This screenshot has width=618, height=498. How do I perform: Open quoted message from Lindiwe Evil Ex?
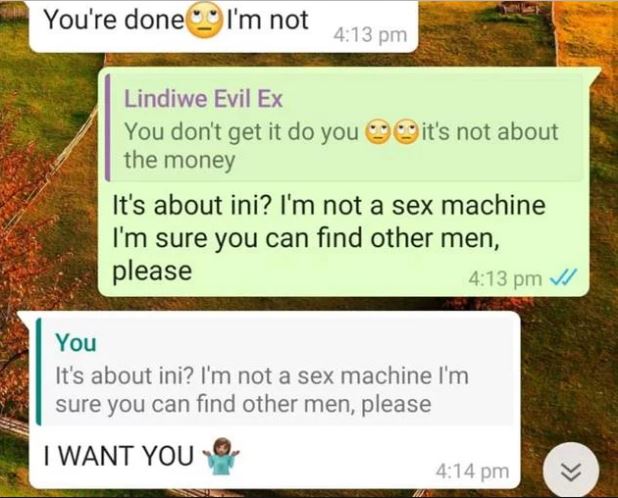click(345, 127)
